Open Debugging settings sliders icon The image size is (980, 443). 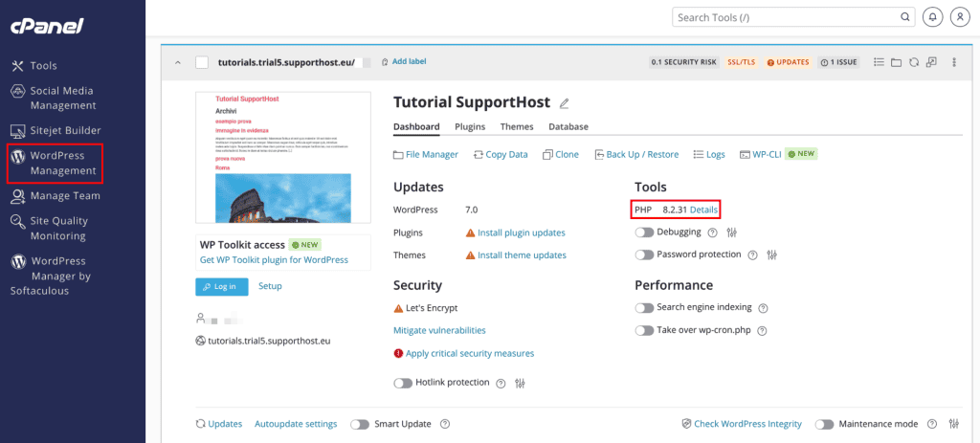click(x=732, y=233)
